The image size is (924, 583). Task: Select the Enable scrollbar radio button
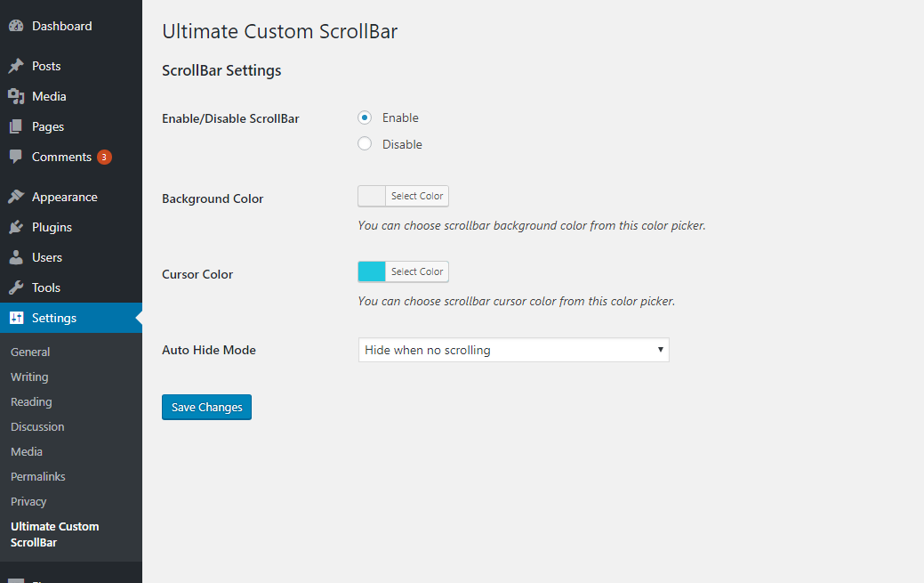pos(365,117)
